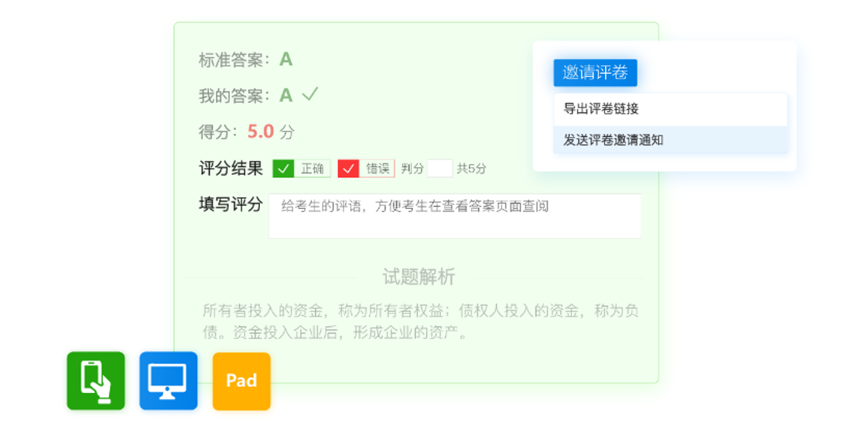The image size is (868, 431).
Task: Click the 试题解析 section heading
Action: click(x=419, y=276)
